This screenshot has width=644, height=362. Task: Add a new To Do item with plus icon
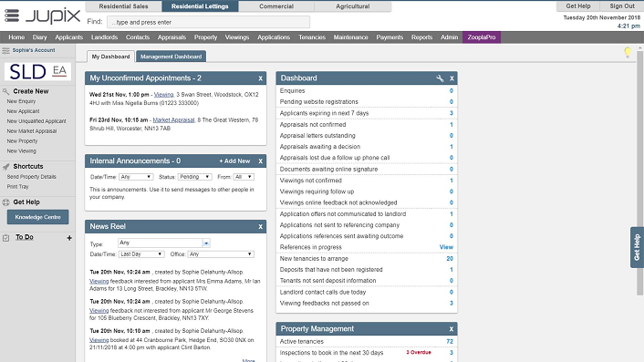point(69,238)
